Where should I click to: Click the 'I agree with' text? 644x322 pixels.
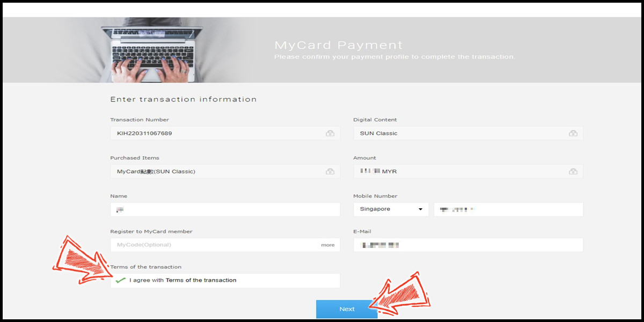[147, 280]
